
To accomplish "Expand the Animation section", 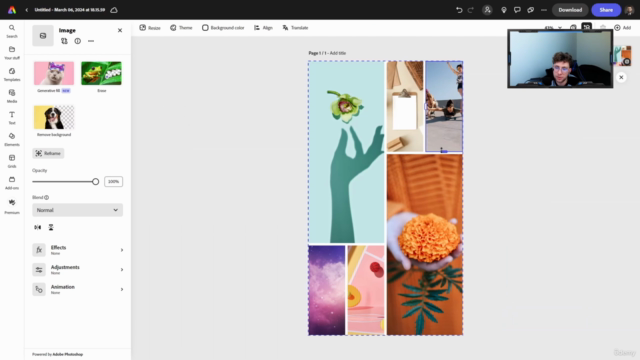I will point(78,289).
